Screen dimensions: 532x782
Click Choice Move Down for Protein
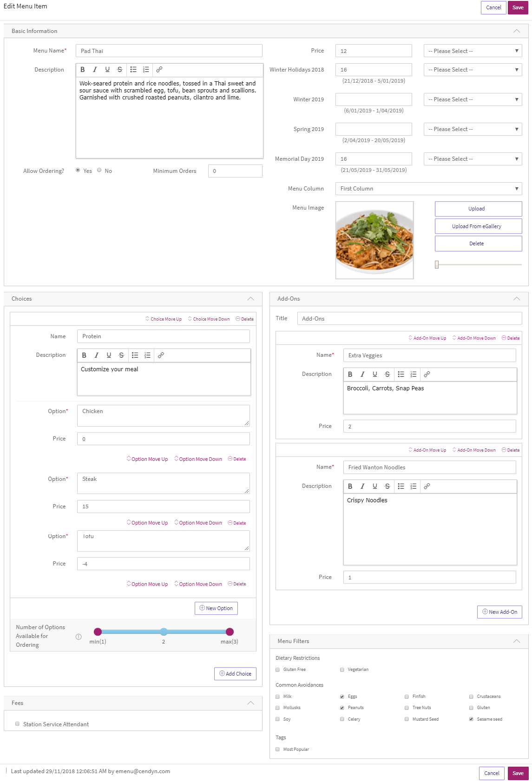click(209, 319)
